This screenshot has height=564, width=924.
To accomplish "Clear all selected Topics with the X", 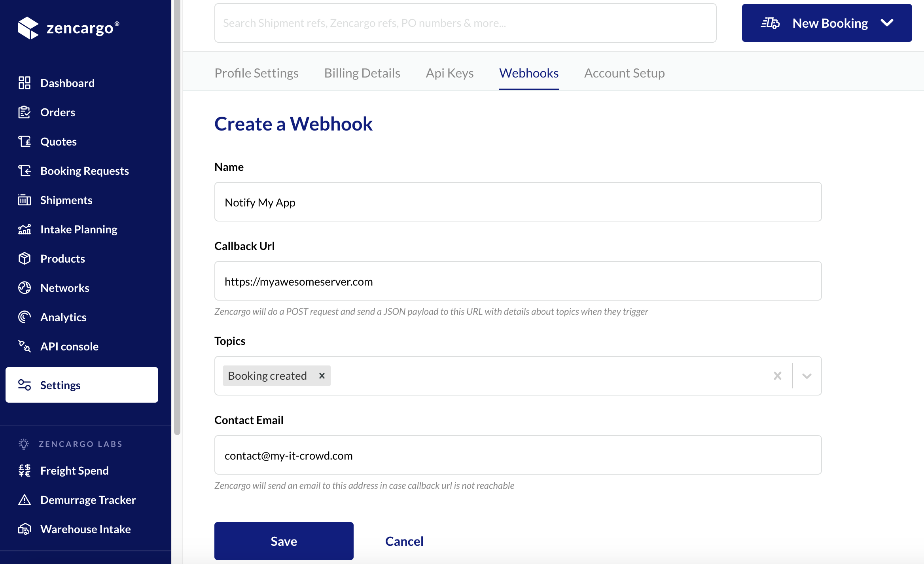I will [x=778, y=375].
